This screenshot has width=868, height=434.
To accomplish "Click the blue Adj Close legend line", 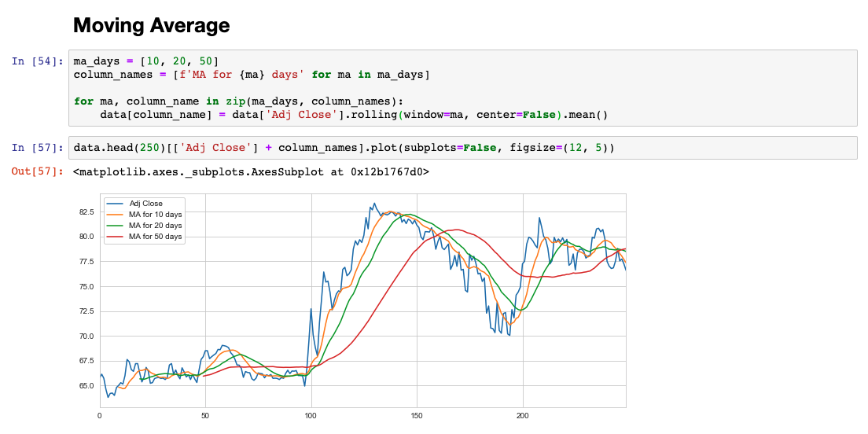I will tap(116, 204).
